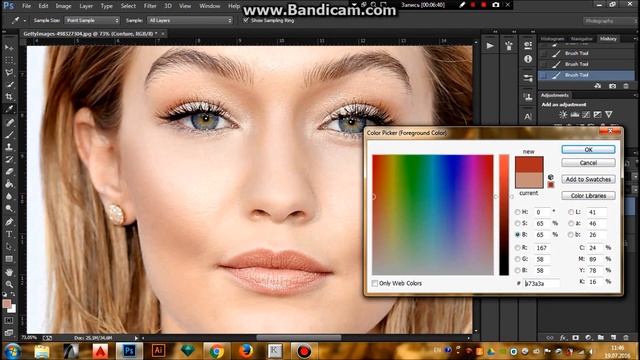Toggle Quick Mask mode icon

click(x=9, y=321)
